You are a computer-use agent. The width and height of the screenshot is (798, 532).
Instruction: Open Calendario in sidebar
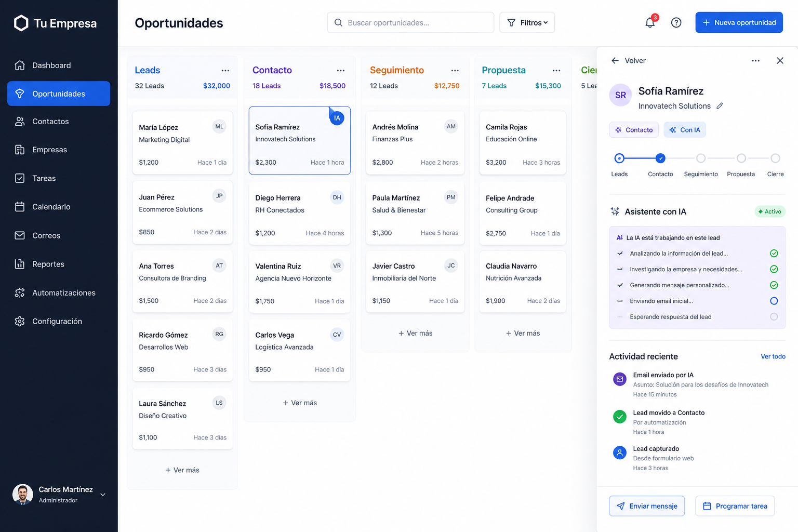(x=59, y=207)
